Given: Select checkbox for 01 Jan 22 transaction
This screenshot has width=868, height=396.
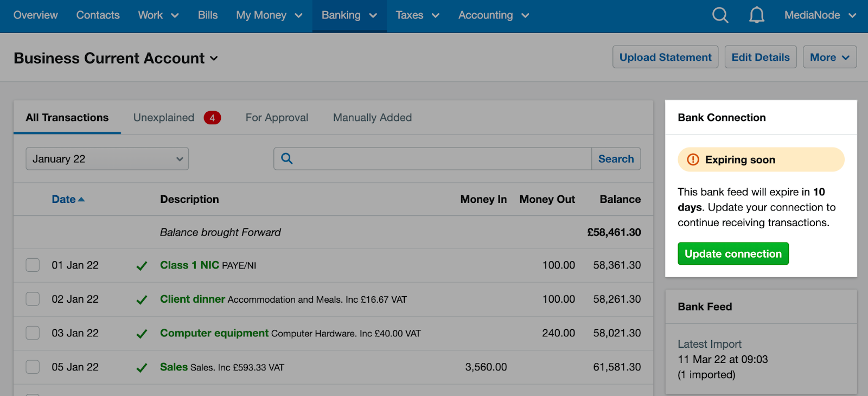Looking at the screenshot, I should (x=33, y=265).
